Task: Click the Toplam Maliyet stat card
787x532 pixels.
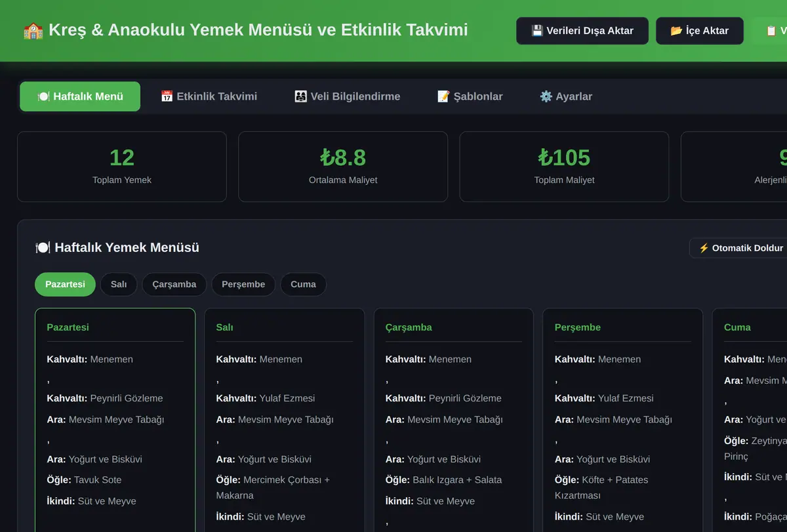Action: [564, 167]
